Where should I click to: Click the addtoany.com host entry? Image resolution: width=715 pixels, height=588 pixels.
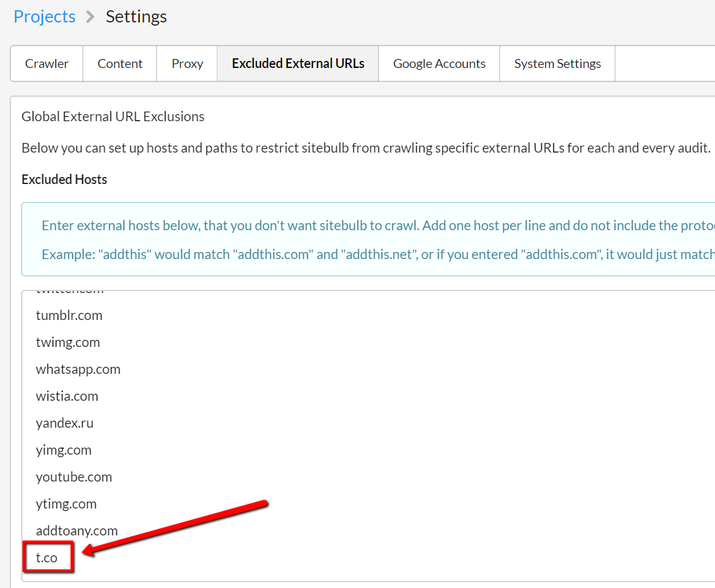point(76,530)
